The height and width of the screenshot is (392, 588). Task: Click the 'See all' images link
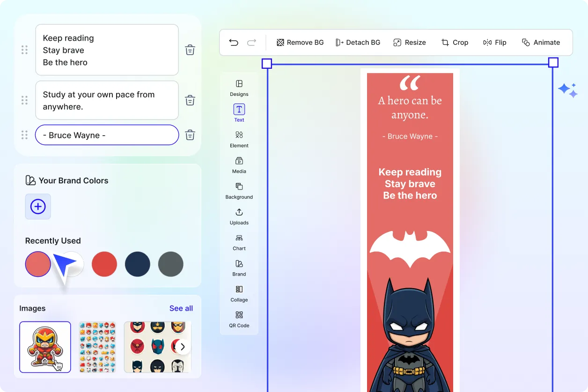pos(181,308)
